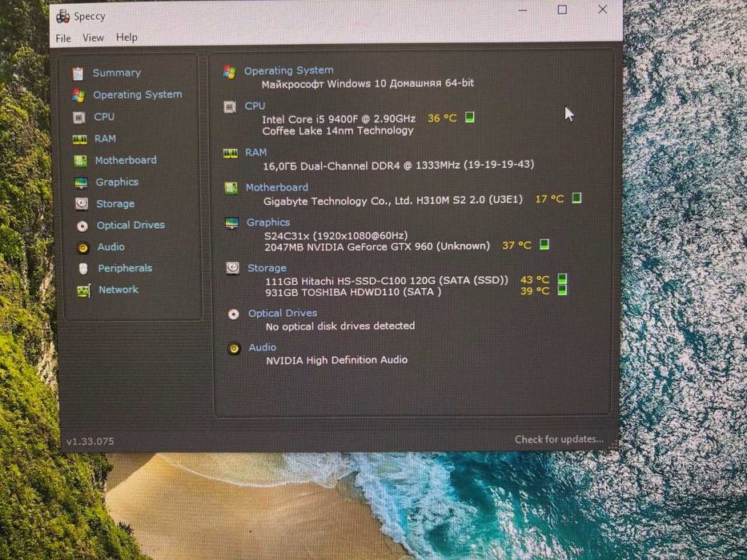The height and width of the screenshot is (560, 747).
Task: Click the disc icon next to Optical Drives heading
Action: click(x=234, y=314)
